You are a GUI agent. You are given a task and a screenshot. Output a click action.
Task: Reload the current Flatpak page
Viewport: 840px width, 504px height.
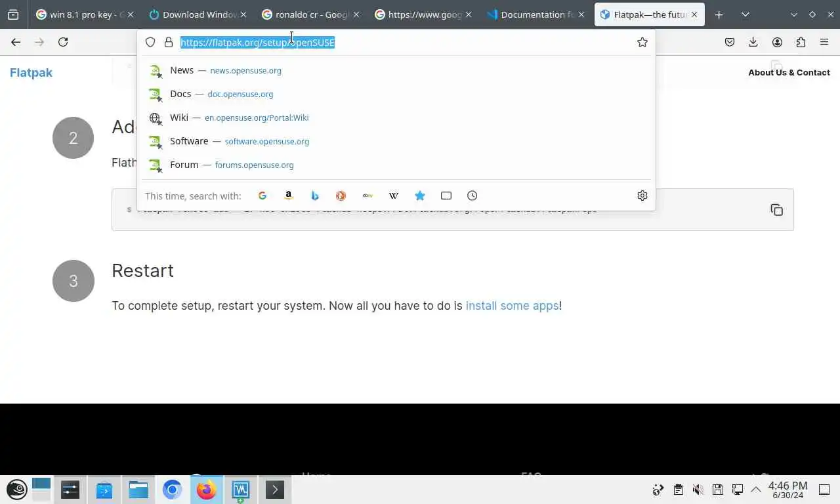pos(63,42)
